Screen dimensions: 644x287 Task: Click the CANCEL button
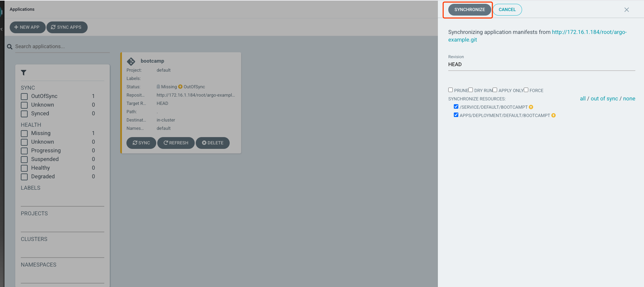(x=507, y=10)
